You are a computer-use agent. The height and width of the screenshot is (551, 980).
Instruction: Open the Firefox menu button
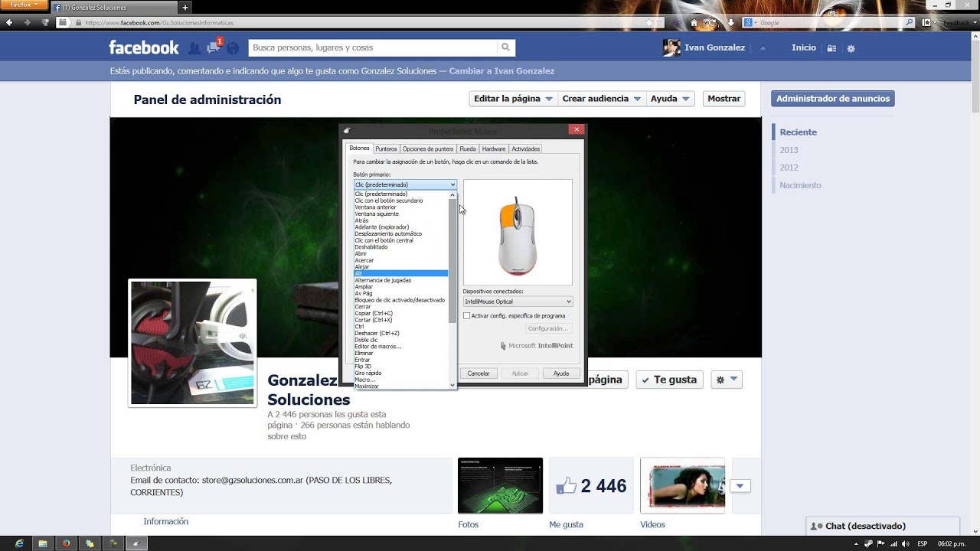tap(24, 5)
